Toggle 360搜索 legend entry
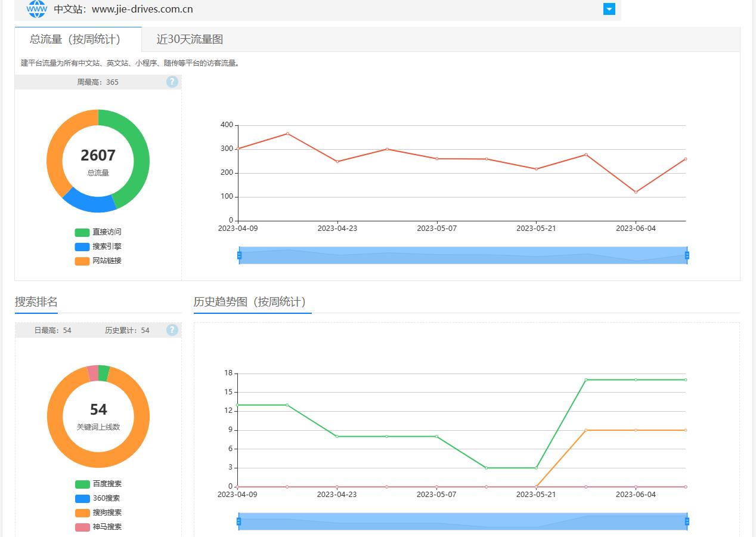756x537 pixels. pyautogui.click(x=98, y=498)
